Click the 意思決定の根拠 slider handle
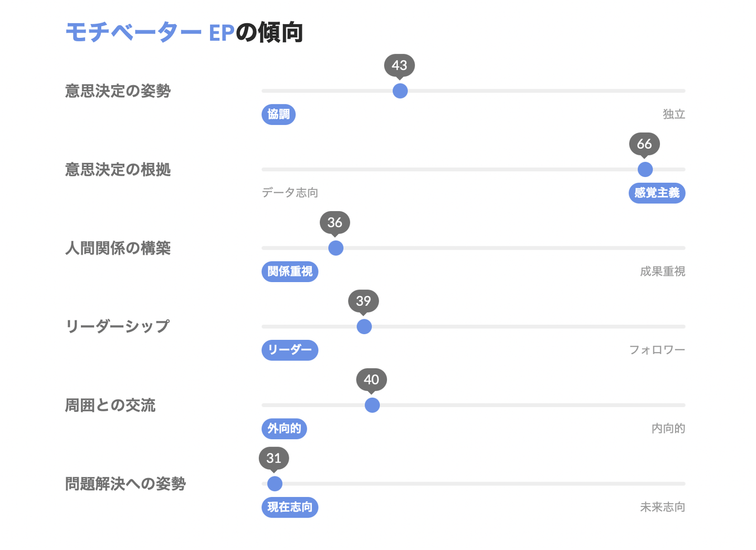756x550 pixels. tap(645, 169)
